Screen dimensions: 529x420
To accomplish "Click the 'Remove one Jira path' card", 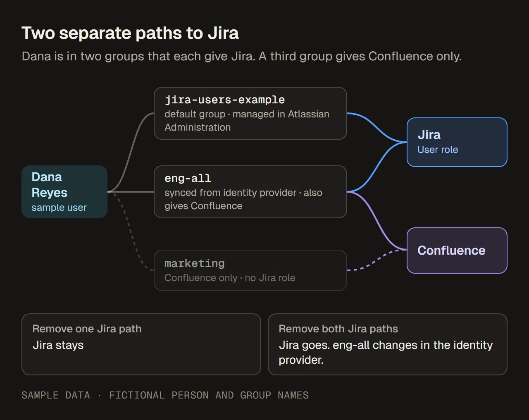I will [x=141, y=344].
